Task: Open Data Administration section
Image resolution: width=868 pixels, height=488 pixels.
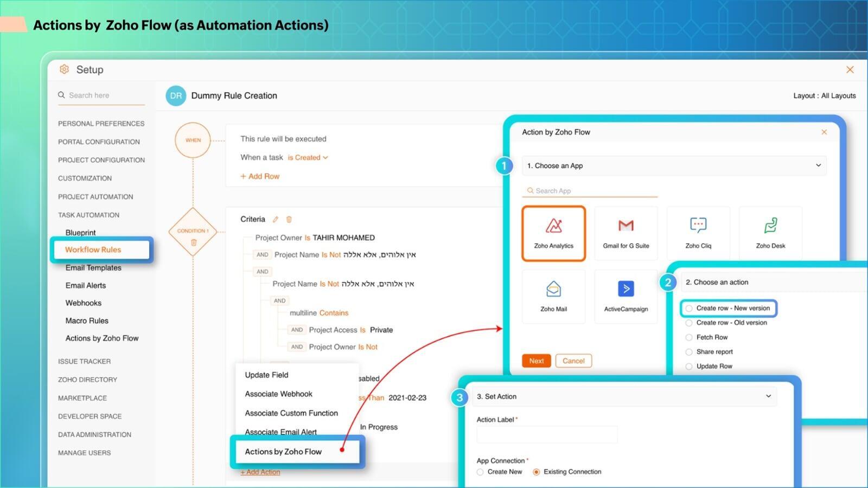Action: [94, 435]
